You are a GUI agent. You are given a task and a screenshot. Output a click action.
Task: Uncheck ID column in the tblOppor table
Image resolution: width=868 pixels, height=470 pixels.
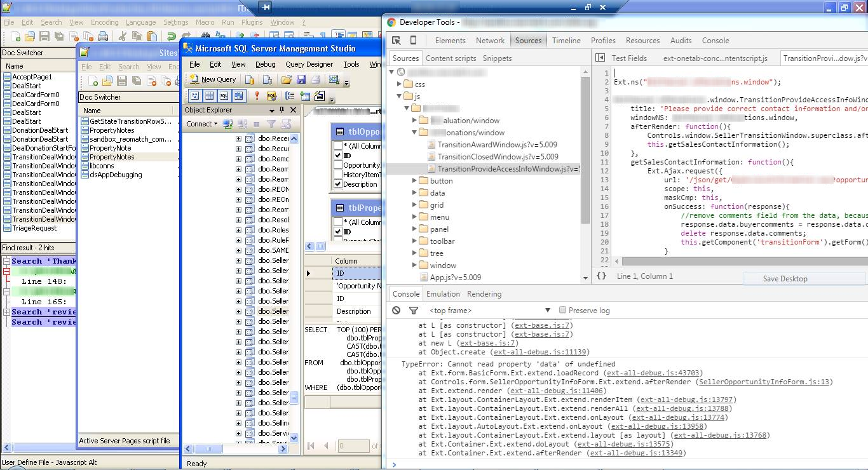338,156
